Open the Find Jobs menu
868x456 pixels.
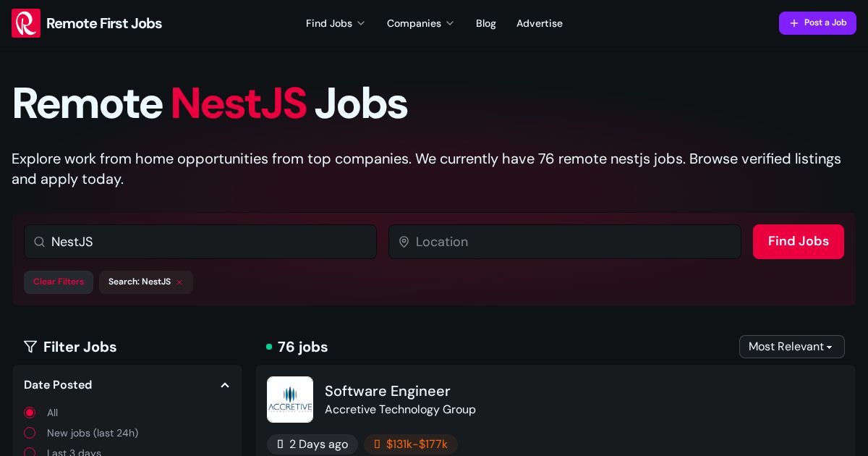pyautogui.click(x=336, y=23)
